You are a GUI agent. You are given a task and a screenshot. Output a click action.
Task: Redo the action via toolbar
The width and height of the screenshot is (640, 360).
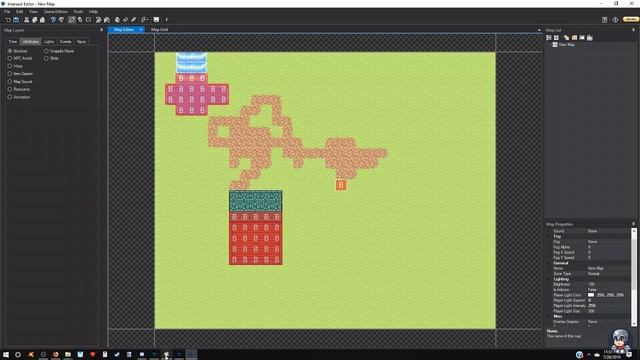click(62, 20)
